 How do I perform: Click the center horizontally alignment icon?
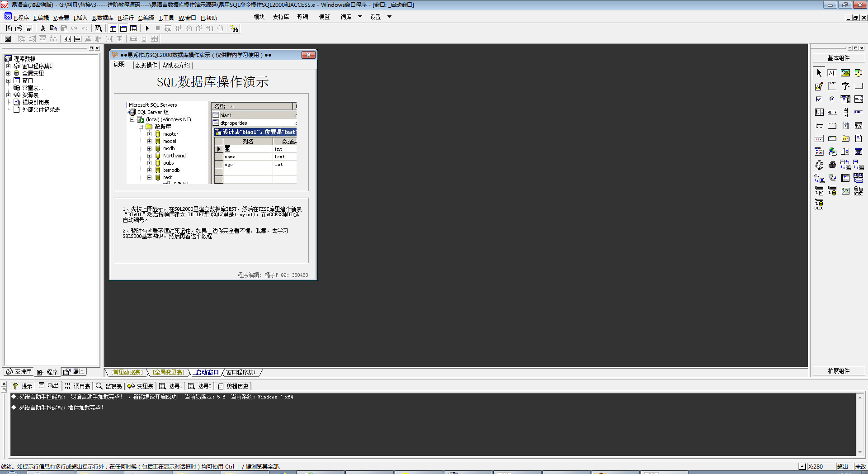click(67, 39)
